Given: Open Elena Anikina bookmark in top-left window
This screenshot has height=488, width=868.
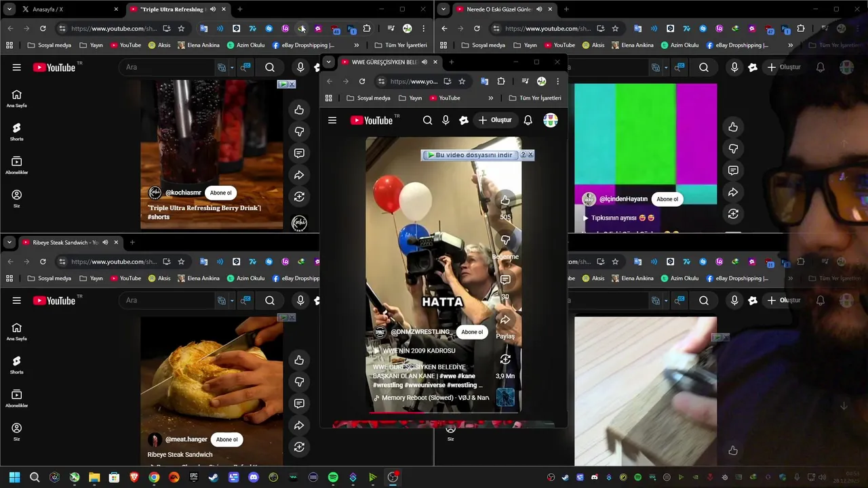Looking at the screenshot, I should pyautogui.click(x=198, y=45).
